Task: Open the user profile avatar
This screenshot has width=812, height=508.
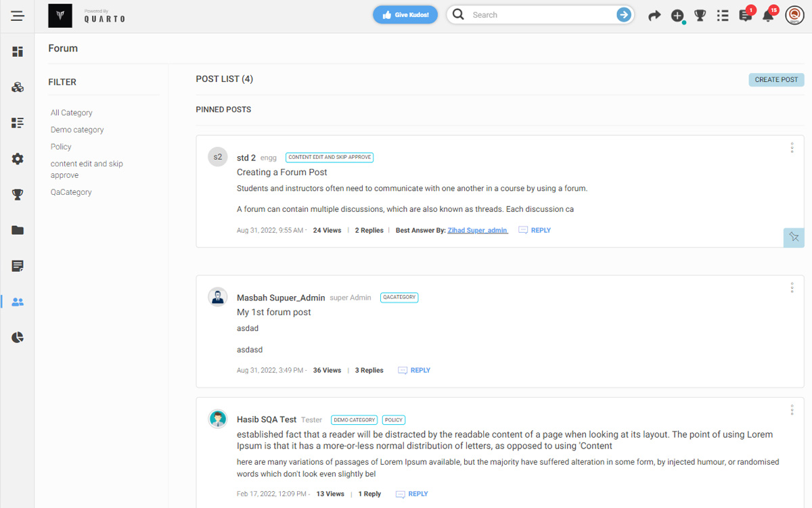Action: (794, 16)
